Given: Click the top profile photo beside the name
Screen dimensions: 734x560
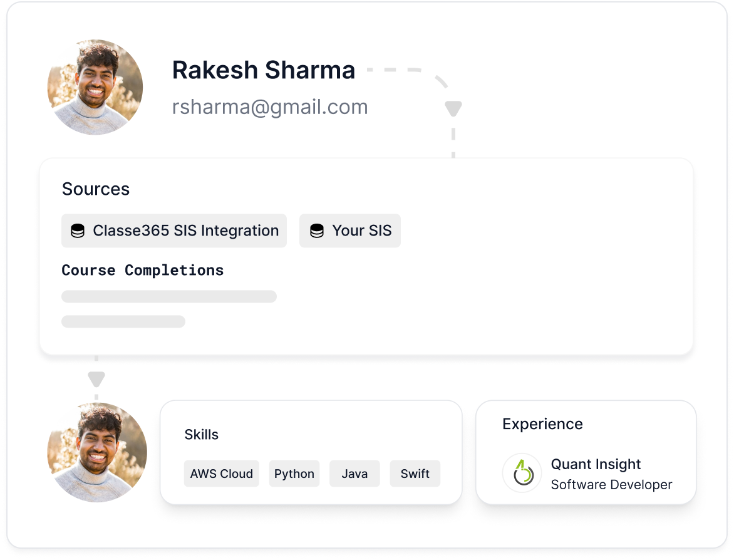Looking at the screenshot, I should tap(95, 87).
